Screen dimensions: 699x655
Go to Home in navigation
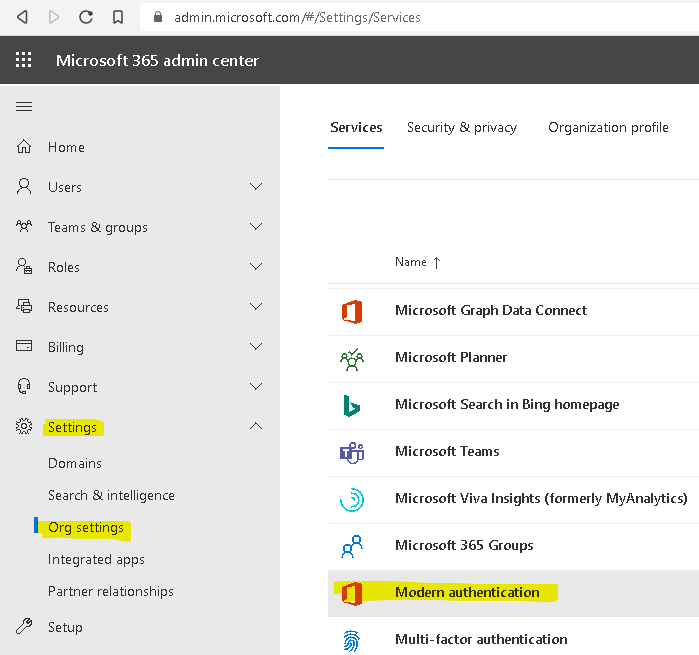tap(66, 147)
